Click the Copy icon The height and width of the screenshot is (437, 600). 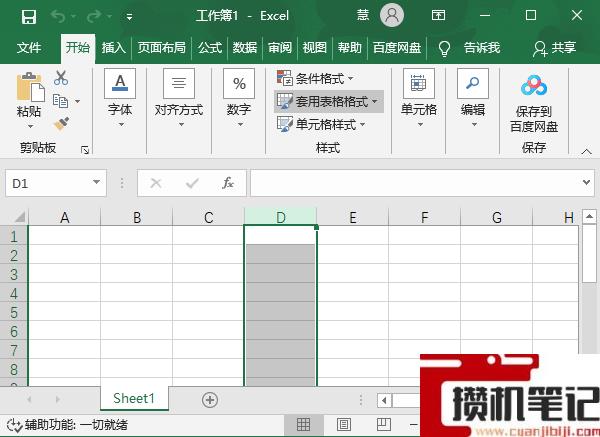point(60,101)
